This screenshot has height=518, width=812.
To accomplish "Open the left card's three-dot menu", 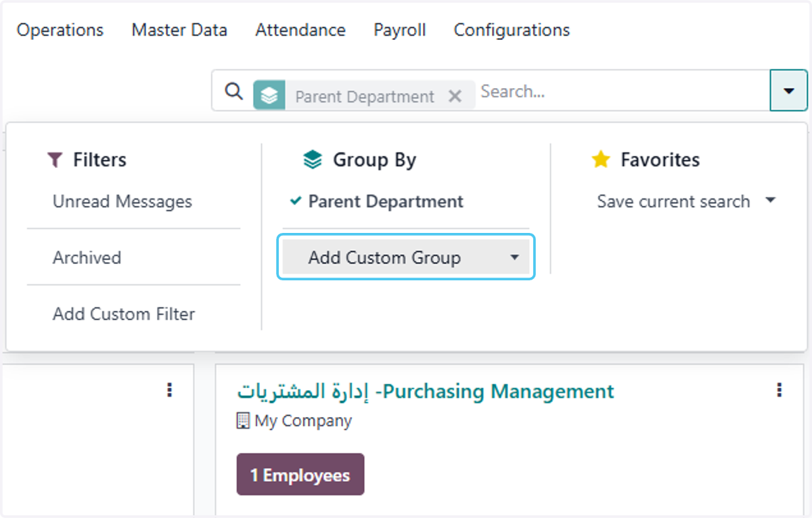I will [x=169, y=389].
